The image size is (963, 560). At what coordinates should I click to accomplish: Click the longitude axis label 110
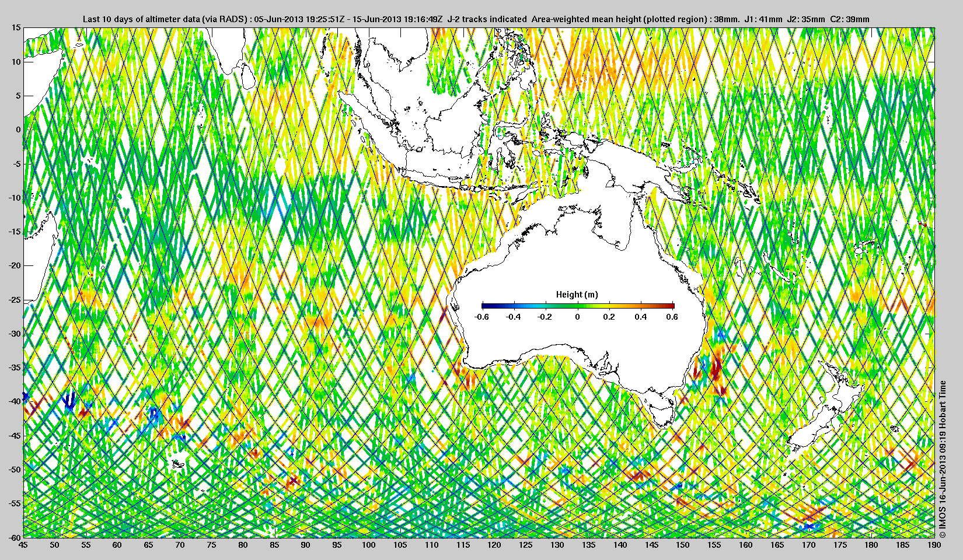pos(432,545)
